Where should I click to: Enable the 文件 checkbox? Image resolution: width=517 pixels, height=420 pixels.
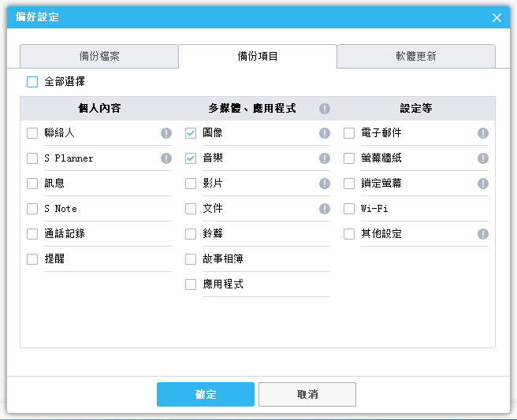tap(191, 209)
